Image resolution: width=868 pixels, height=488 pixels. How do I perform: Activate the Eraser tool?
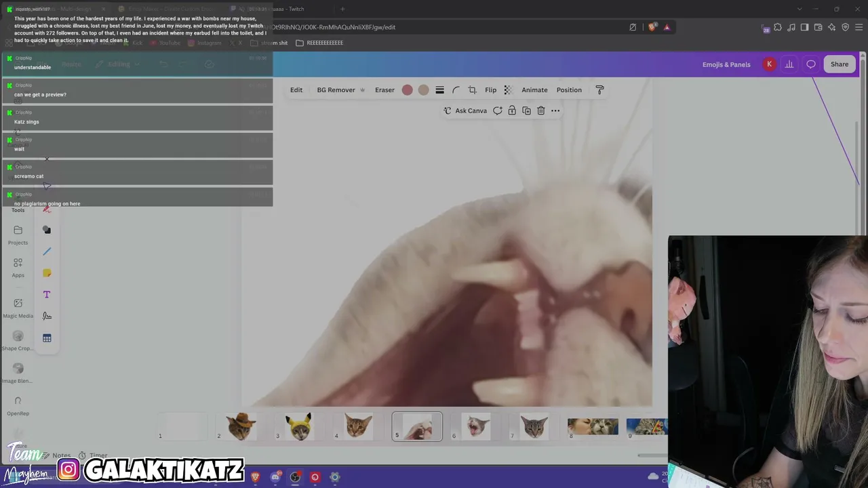coord(384,90)
